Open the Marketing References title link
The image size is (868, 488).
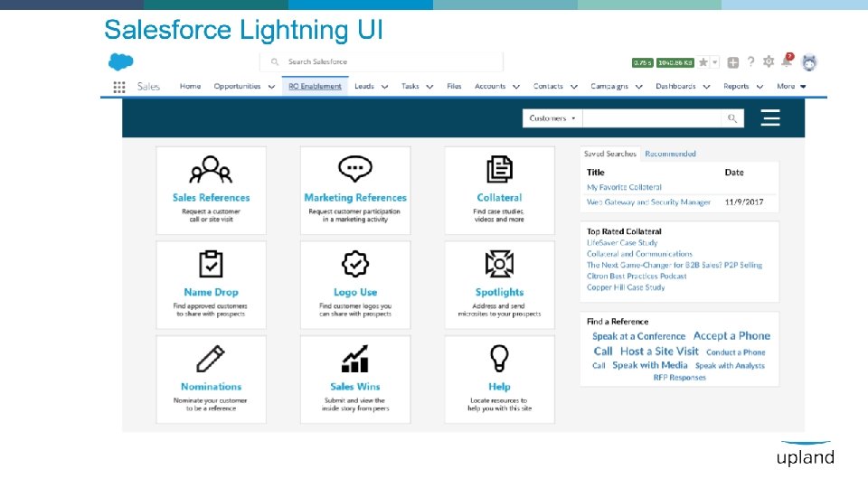355,198
